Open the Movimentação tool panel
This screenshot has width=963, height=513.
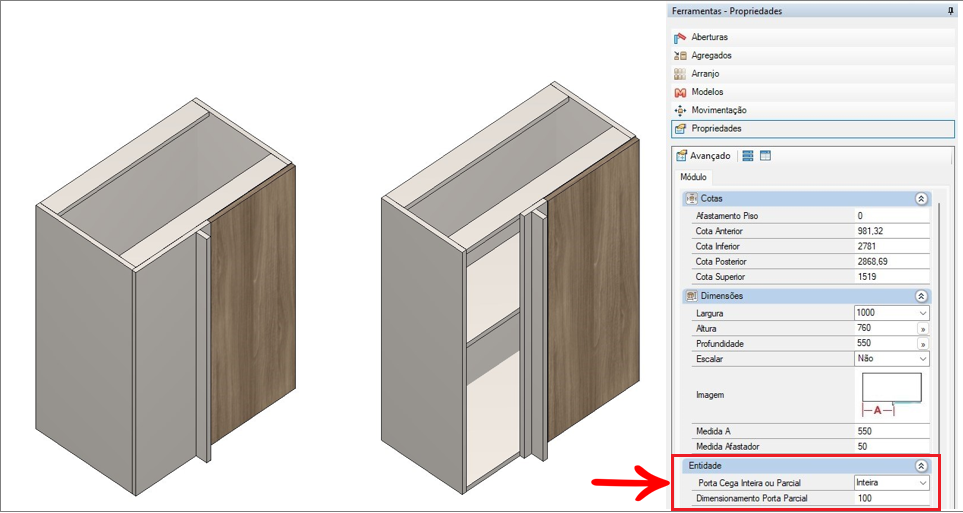tap(813, 111)
